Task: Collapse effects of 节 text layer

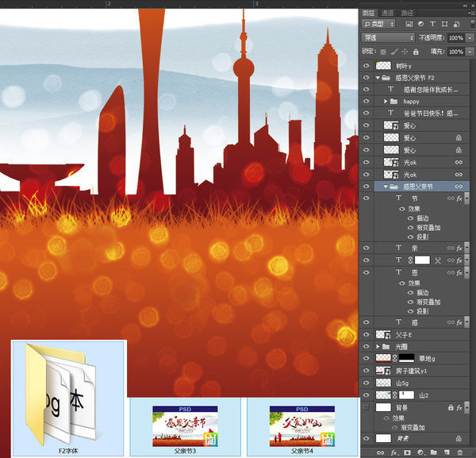Action: pos(467,198)
